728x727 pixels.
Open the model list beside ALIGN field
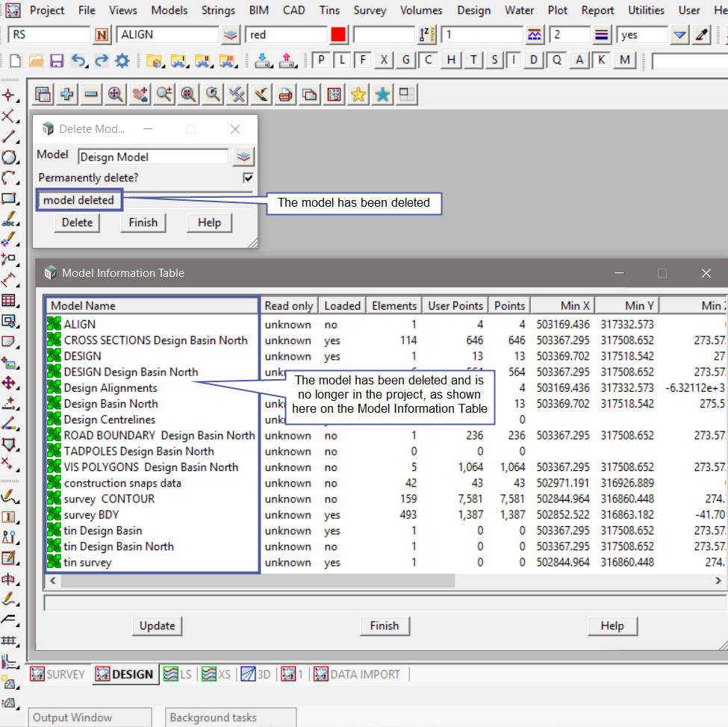[231, 35]
